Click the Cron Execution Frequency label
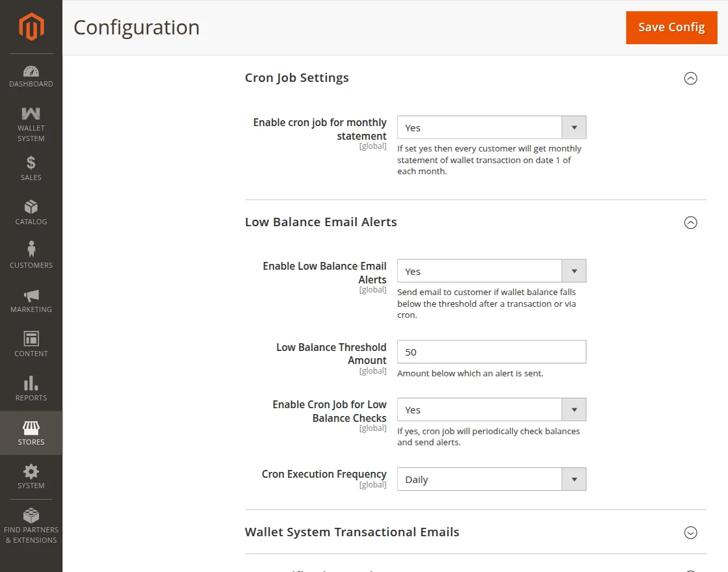Screen dimensions: 728x572 click(x=324, y=474)
